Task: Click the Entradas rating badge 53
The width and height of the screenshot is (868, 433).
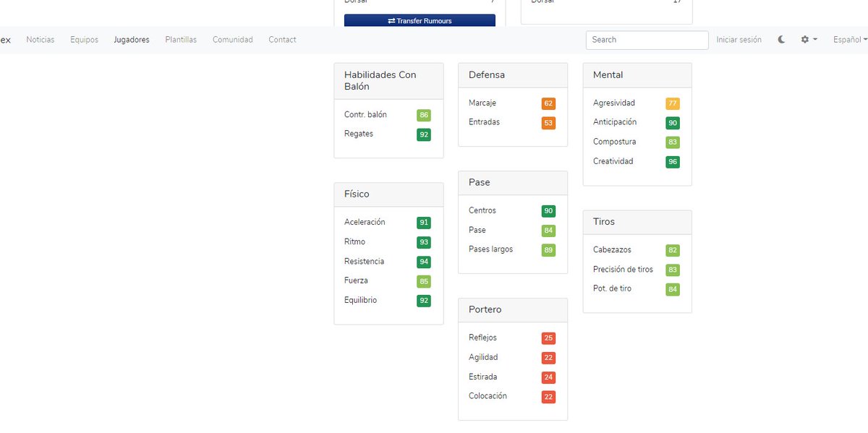Action: [x=548, y=123]
